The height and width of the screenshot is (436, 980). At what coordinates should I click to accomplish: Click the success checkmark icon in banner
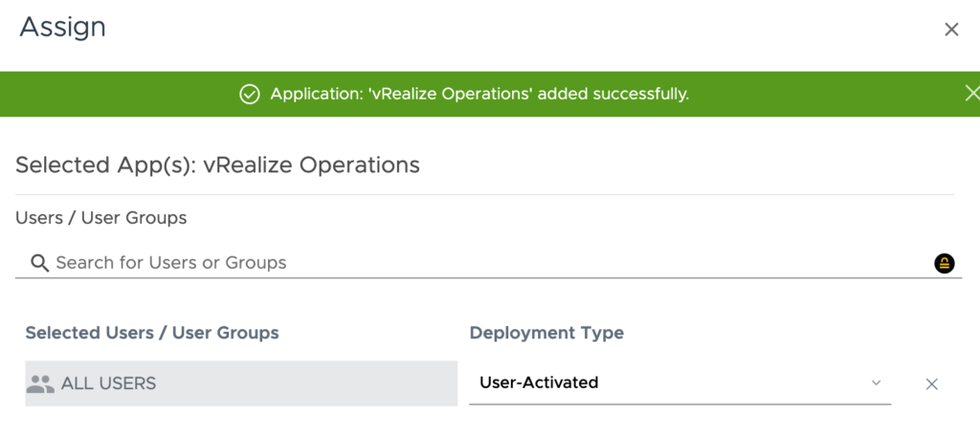pyautogui.click(x=250, y=94)
